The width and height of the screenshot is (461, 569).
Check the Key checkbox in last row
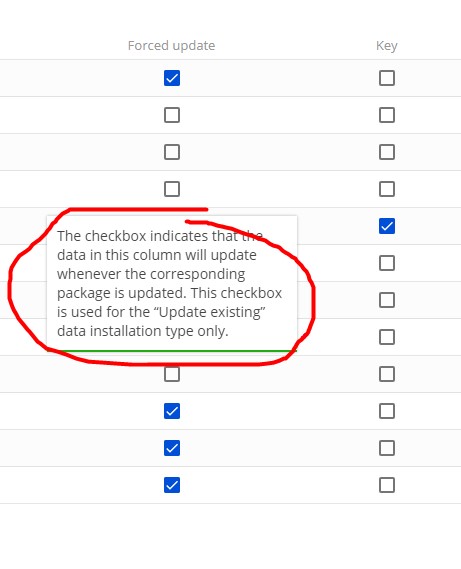(x=387, y=485)
